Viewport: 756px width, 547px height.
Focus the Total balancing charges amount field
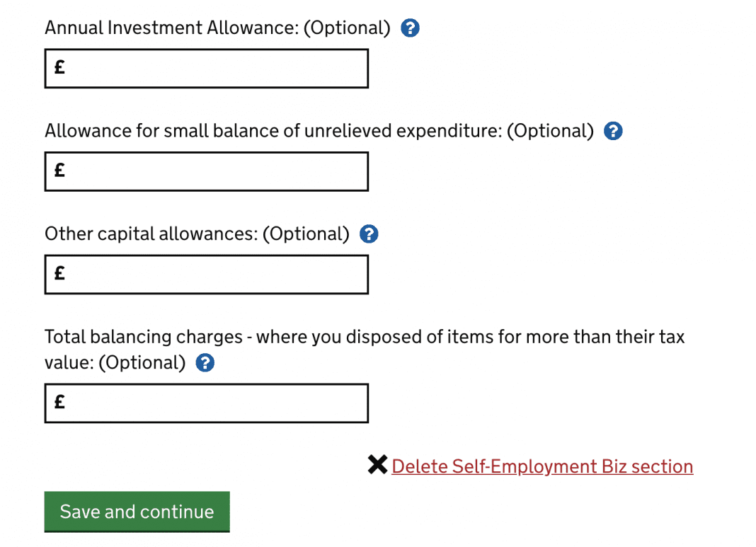coord(206,403)
